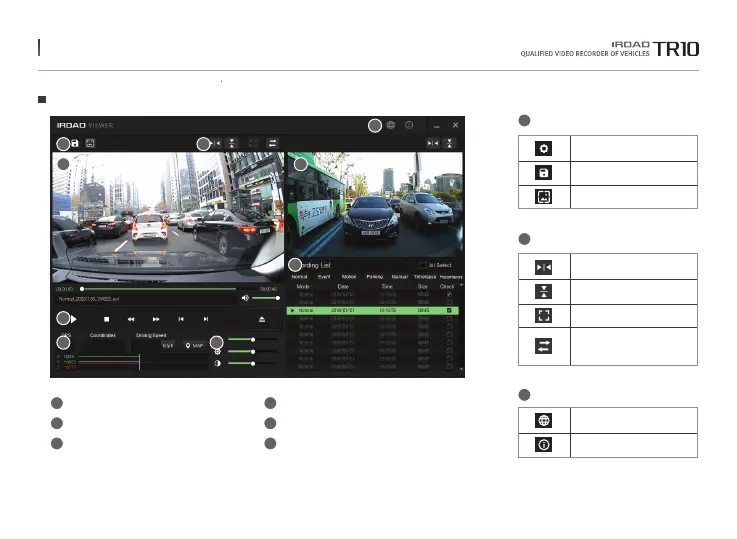The height and width of the screenshot is (539, 737).
Task: Click the brightness sun icon beside the sliders
Action: pos(218,352)
